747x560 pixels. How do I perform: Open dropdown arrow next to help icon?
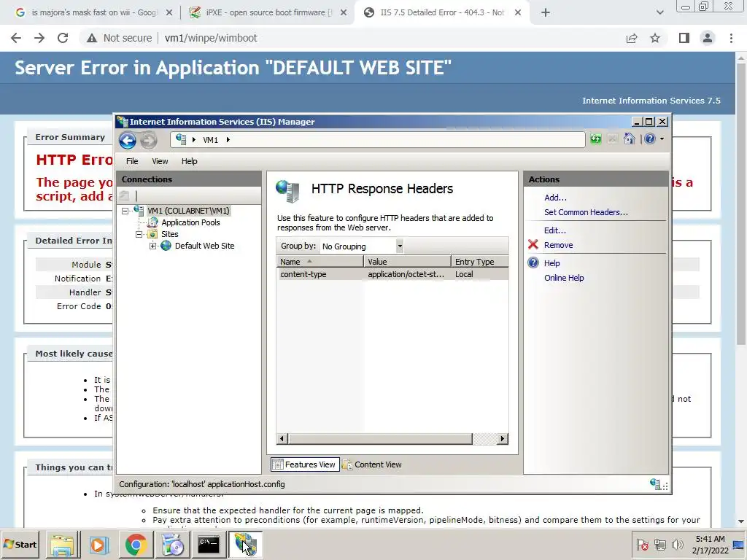[662, 139]
